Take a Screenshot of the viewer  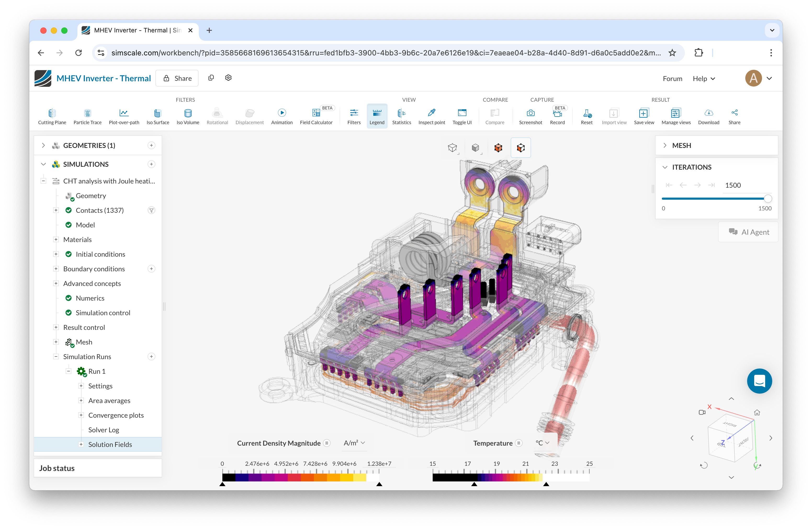530,117
